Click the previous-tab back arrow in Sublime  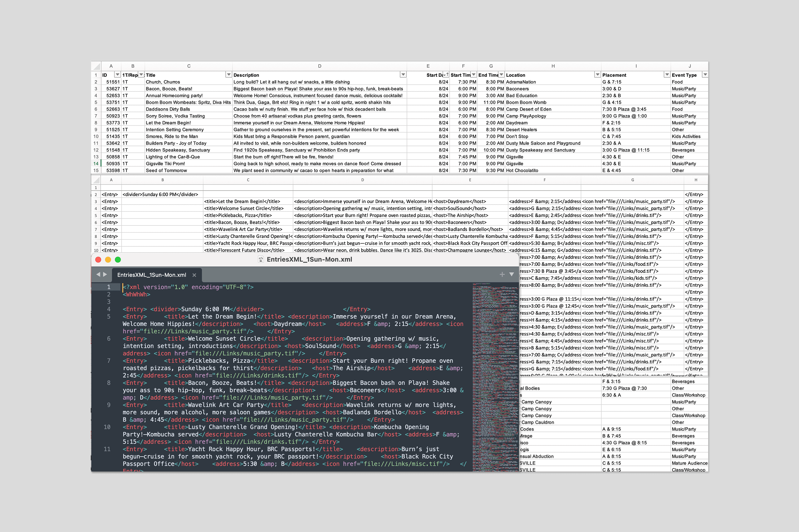coord(98,274)
